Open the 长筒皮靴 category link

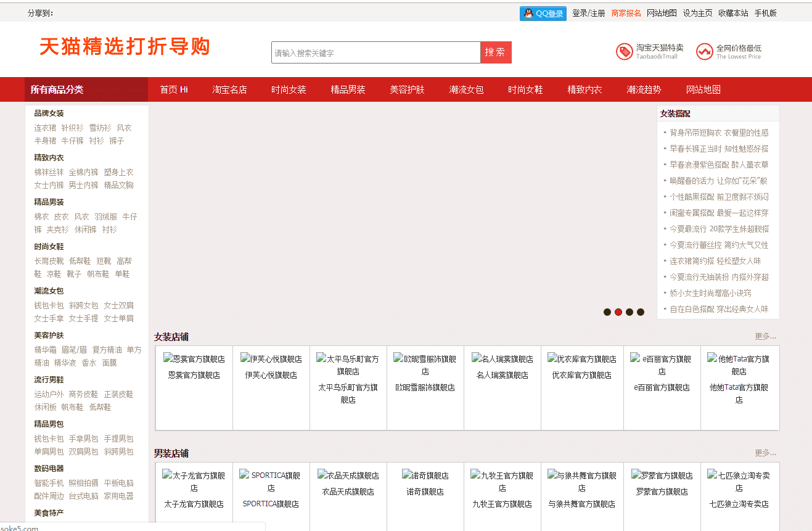pos(49,261)
